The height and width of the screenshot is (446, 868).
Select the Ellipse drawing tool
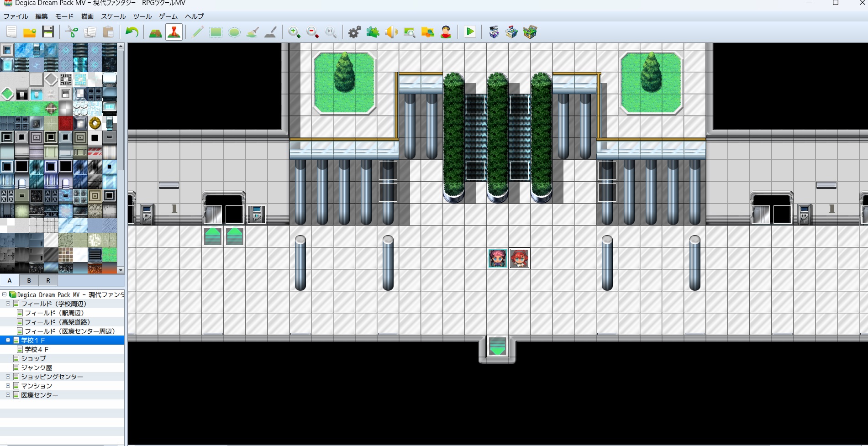(x=234, y=32)
